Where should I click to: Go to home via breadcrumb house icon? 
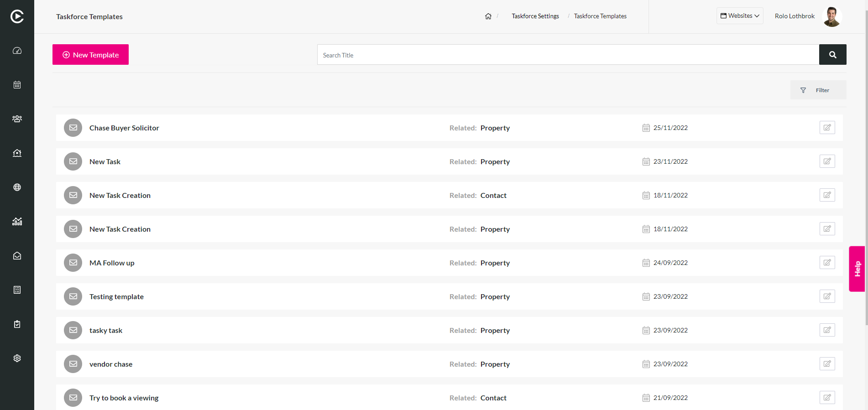(x=488, y=16)
